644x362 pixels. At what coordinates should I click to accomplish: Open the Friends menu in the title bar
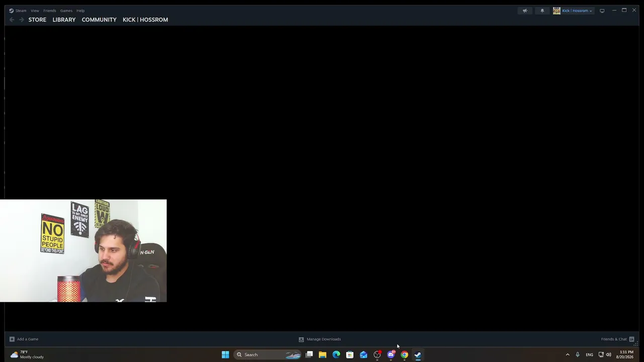(x=50, y=11)
